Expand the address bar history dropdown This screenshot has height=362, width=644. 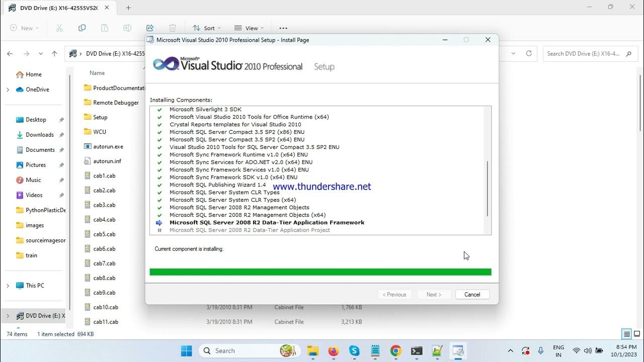tap(513, 53)
